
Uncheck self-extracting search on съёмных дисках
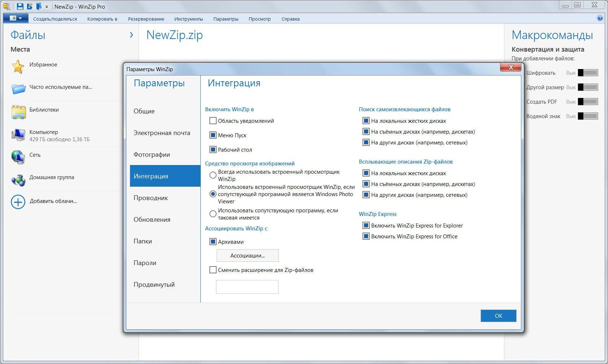[366, 131]
